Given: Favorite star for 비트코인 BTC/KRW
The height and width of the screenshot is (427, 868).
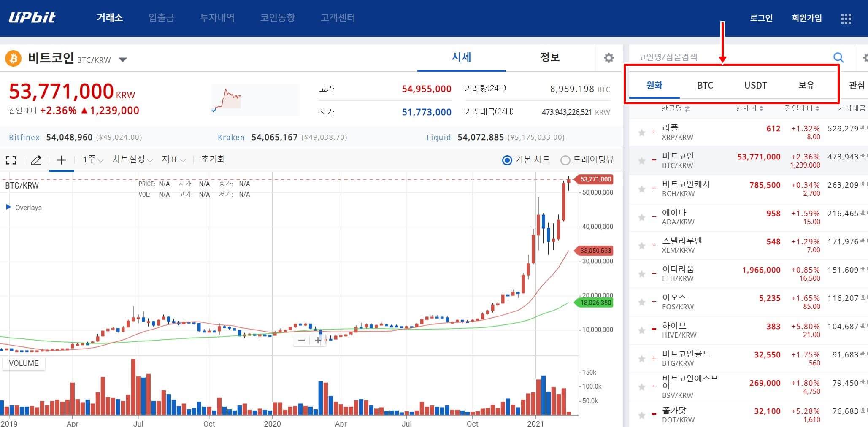Looking at the screenshot, I should (x=642, y=161).
